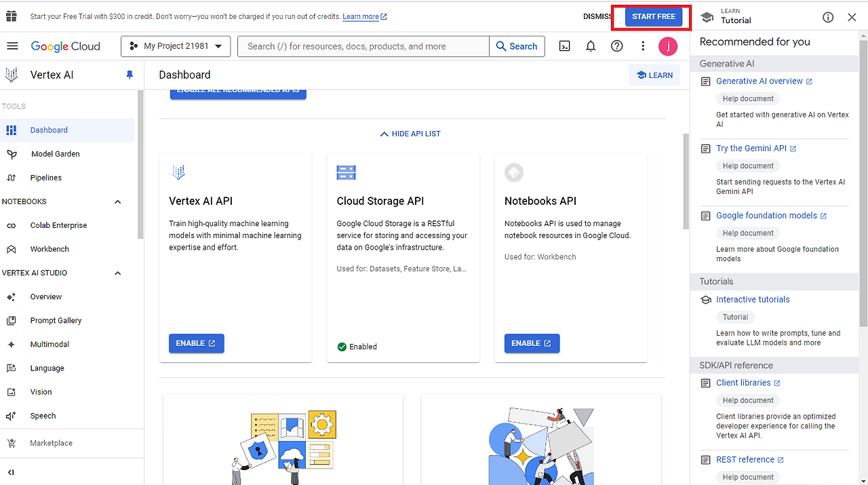Image resolution: width=868 pixels, height=485 pixels.
Task: Click the Google Cloud logo
Action: [x=65, y=46]
